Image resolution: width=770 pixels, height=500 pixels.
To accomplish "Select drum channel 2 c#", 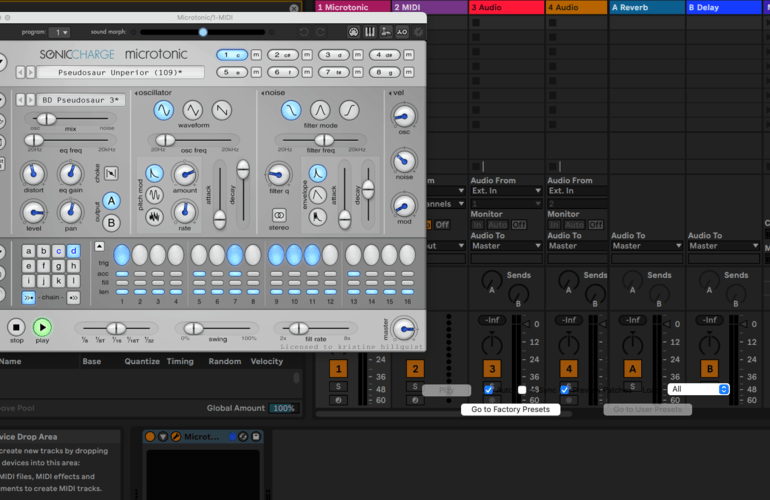I will [282, 55].
